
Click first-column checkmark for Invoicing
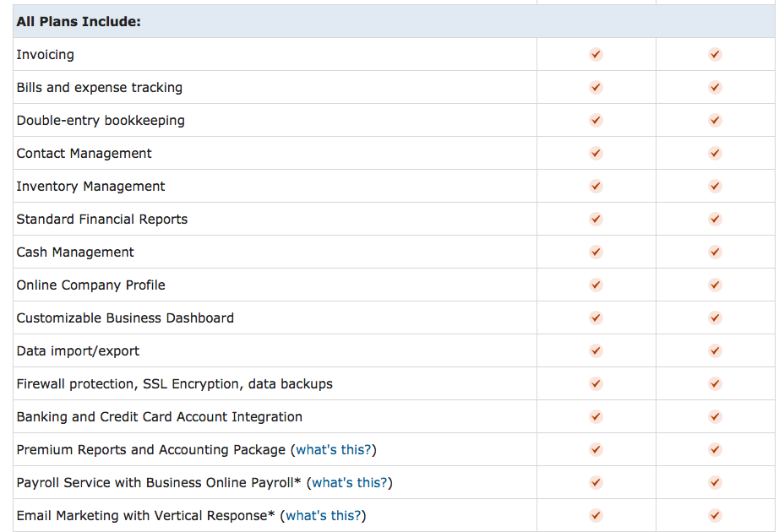coord(596,54)
